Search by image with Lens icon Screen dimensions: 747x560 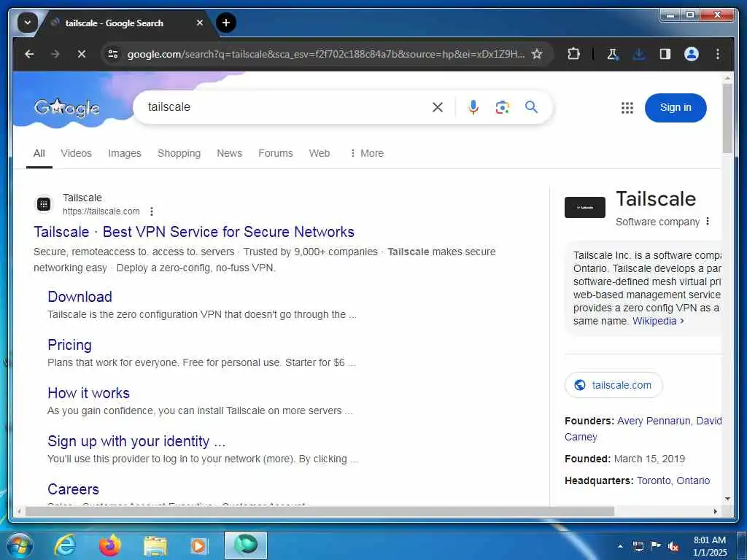(x=502, y=107)
